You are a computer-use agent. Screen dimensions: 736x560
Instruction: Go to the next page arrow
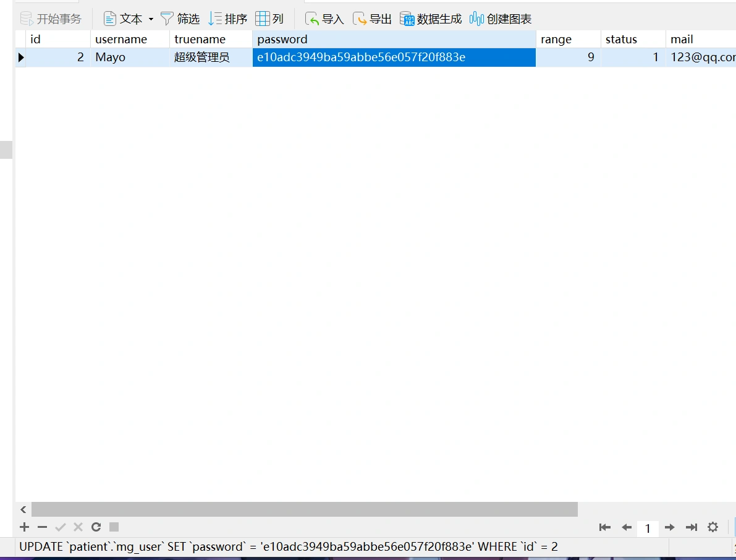pyautogui.click(x=669, y=527)
